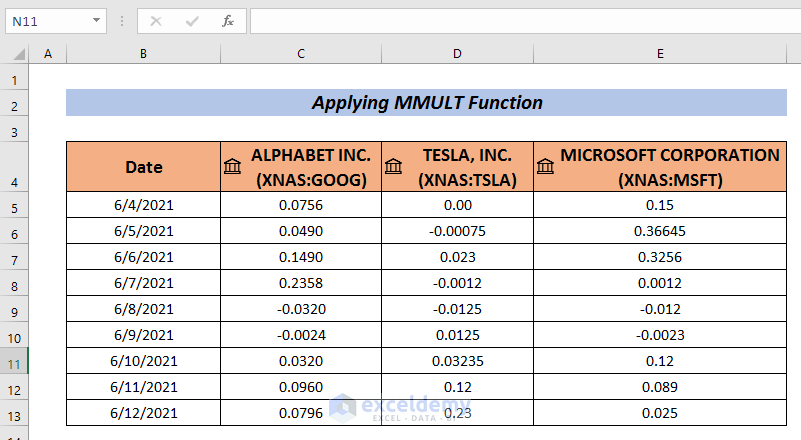Click the 'Applying MMULT Function' title cell

click(x=427, y=103)
